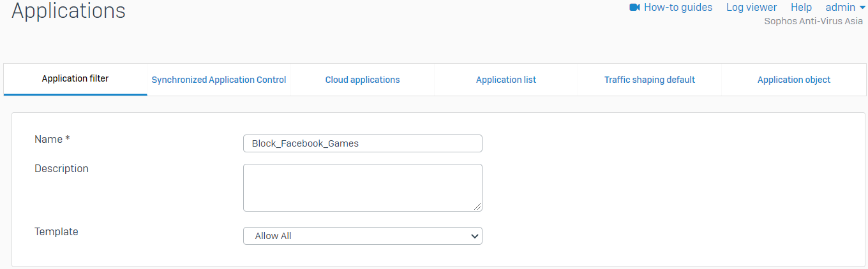Switch to Synchronized Application Control tab
The image size is (868, 269).
tap(219, 80)
